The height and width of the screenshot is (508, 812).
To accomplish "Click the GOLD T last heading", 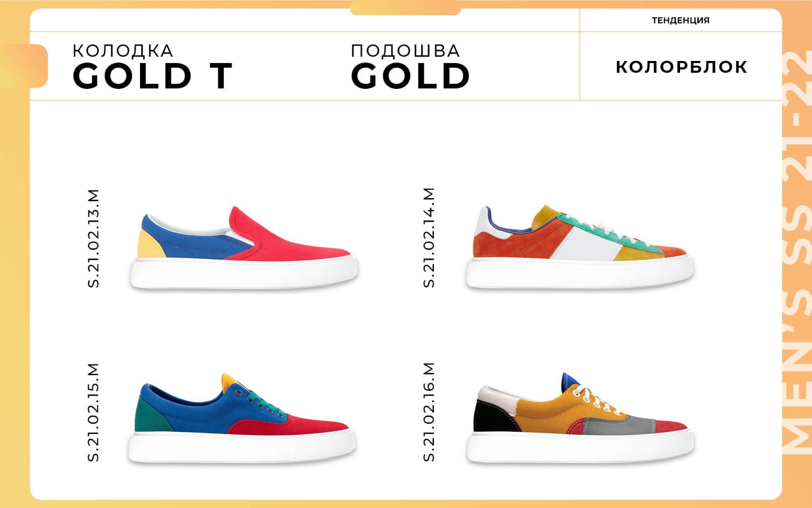I will 153,76.
